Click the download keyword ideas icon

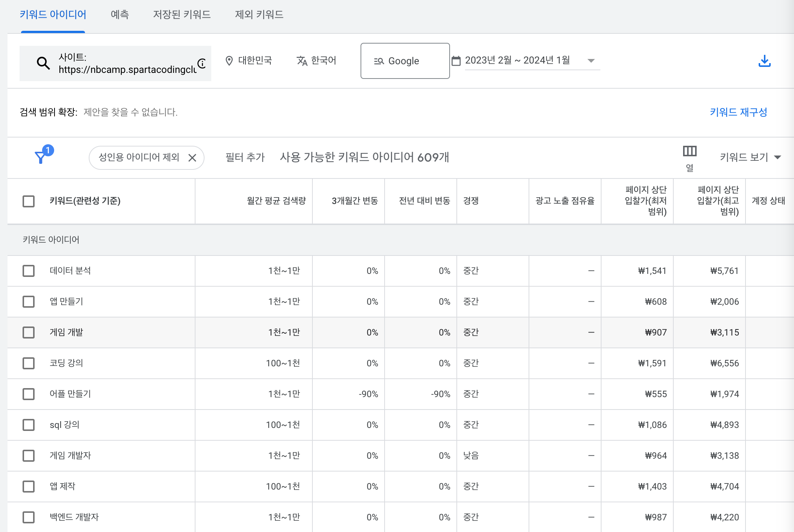(x=764, y=61)
